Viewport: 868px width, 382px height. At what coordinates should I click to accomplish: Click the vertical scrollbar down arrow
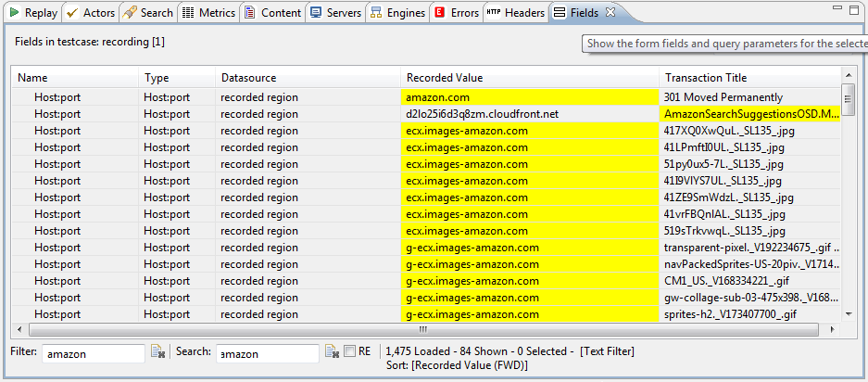click(849, 314)
